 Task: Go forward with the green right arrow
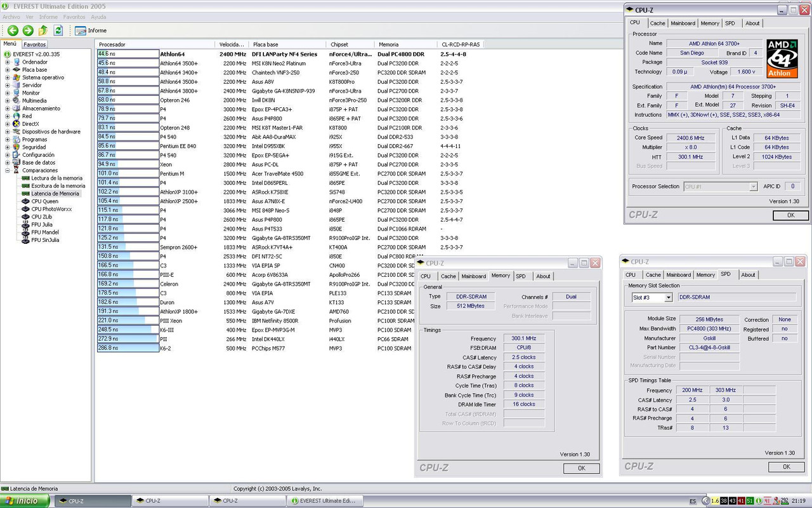pyautogui.click(x=28, y=30)
